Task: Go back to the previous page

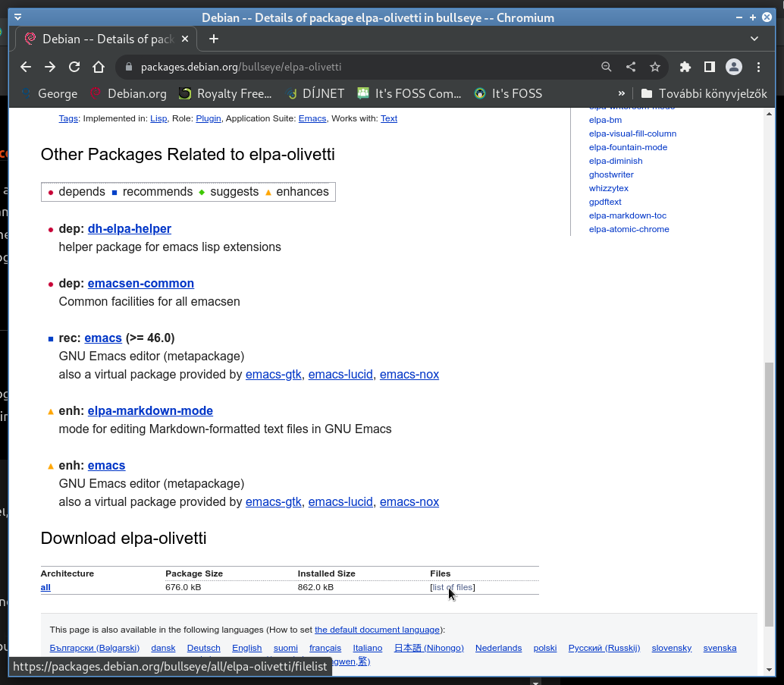Action: tap(26, 67)
